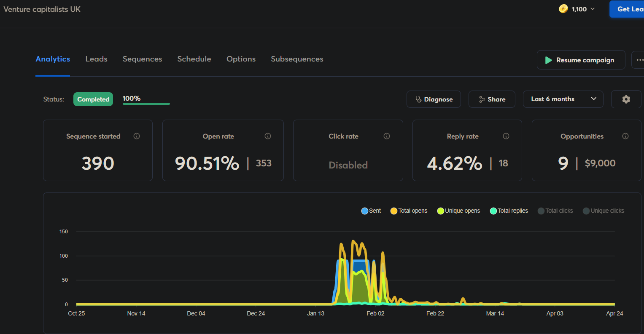Click the 18 replies count

coord(503,163)
